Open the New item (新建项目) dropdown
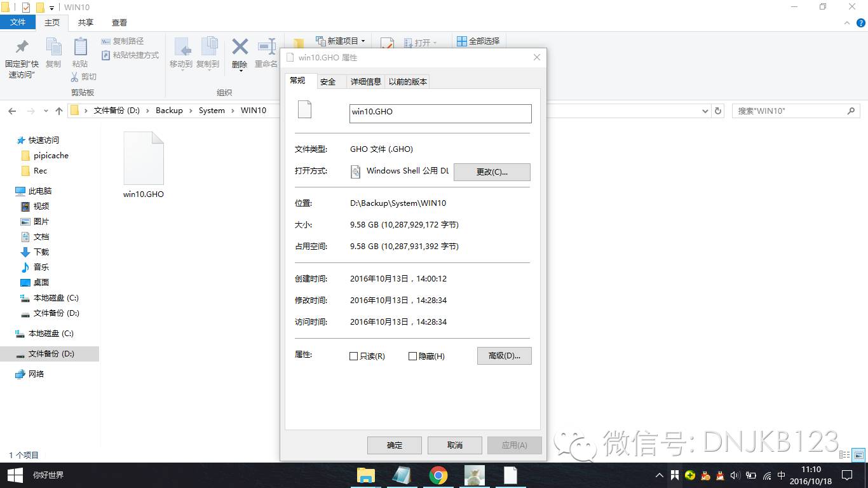Viewport: 868px width, 488px height. tap(341, 41)
